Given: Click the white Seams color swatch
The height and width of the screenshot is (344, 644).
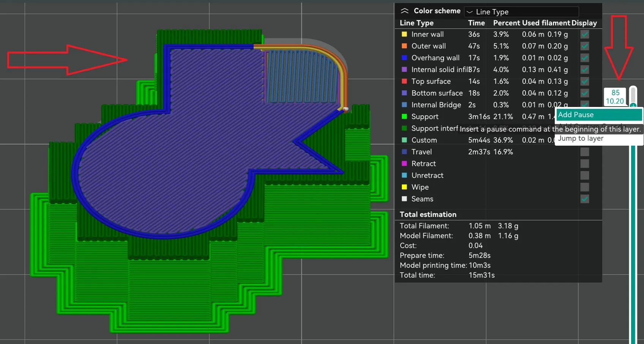Looking at the screenshot, I should pyautogui.click(x=404, y=199).
